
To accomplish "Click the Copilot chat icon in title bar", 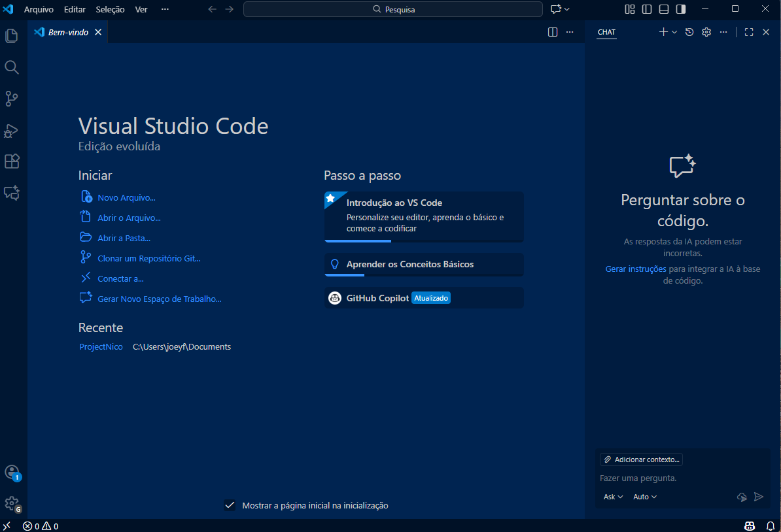I will click(556, 9).
